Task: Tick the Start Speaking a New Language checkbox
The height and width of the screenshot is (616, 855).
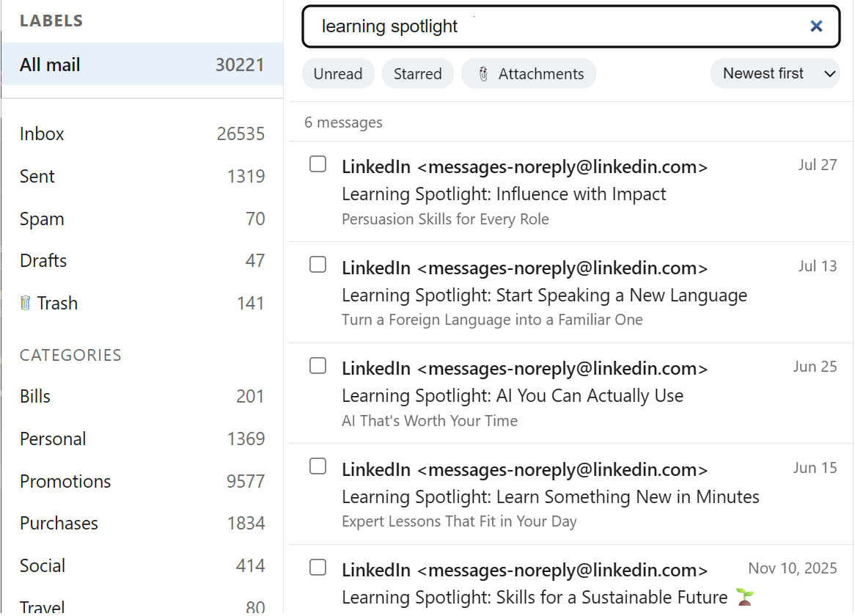Action: click(318, 265)
